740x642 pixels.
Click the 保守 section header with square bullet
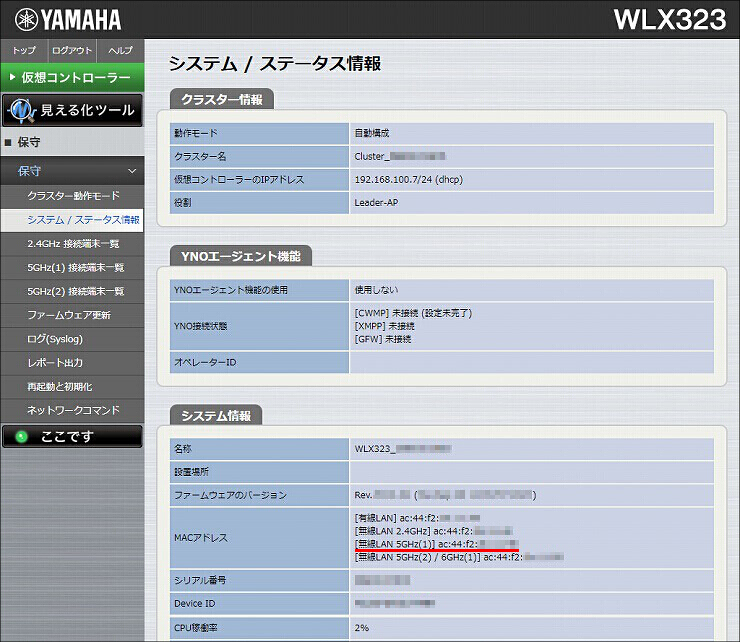(72, 142)
